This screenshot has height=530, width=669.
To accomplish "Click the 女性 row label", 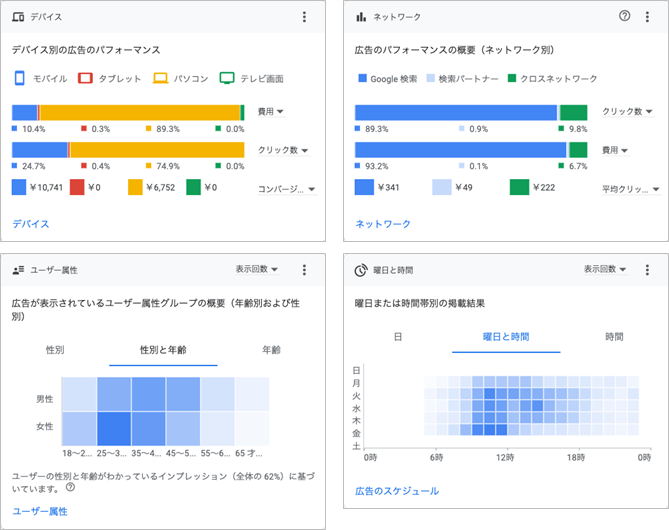I will (x=45, y=426).
